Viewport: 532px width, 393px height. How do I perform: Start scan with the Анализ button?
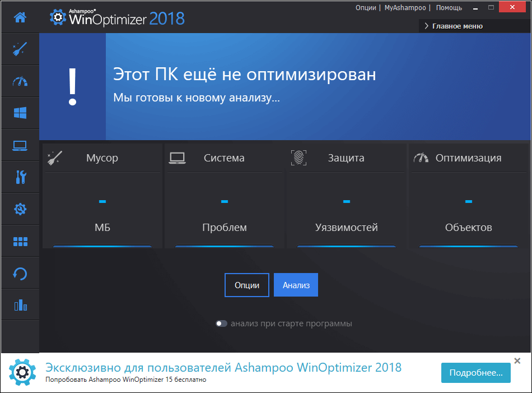tap(296, 285)
